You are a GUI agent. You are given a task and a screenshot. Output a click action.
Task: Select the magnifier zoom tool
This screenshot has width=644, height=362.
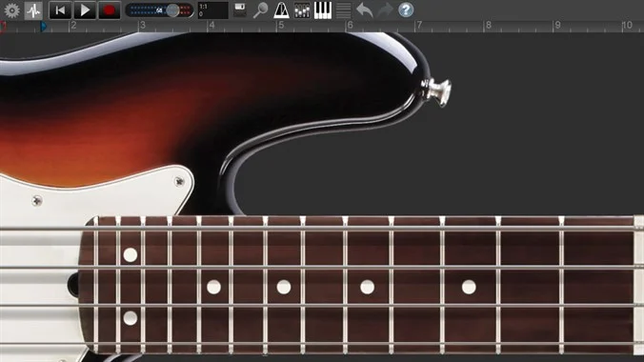(260, 10)
